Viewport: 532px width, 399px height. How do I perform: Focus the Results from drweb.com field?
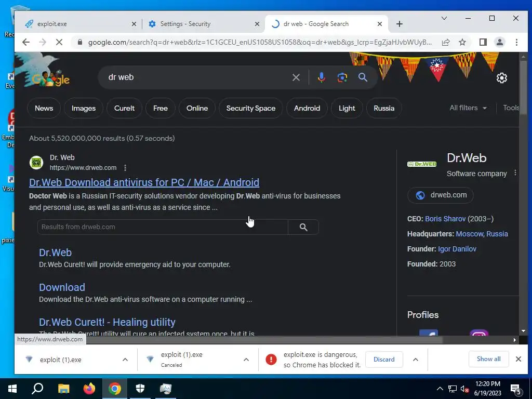pos(163,227)
